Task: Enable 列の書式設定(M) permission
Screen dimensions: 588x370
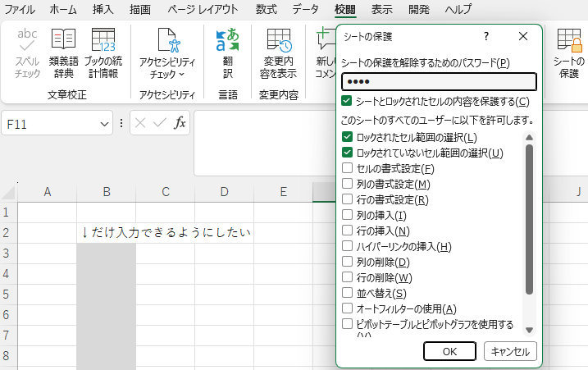Action: tap(347, 184)
